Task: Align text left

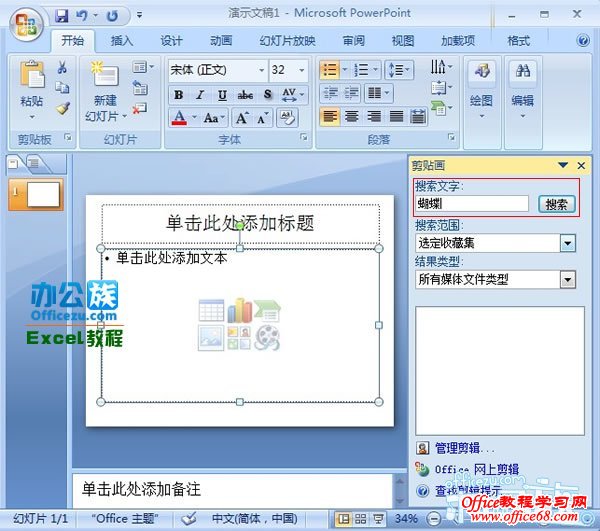Action: (330, 116)
